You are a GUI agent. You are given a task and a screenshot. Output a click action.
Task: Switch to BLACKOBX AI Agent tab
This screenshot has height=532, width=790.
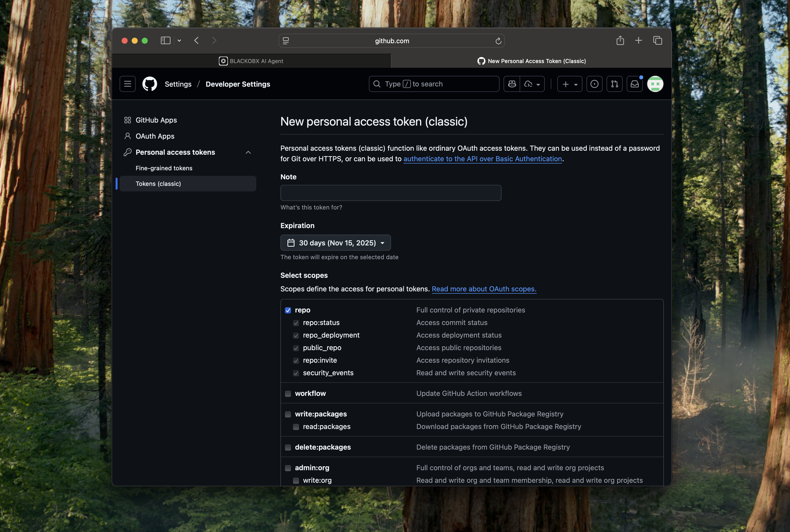tap(251, 61)
